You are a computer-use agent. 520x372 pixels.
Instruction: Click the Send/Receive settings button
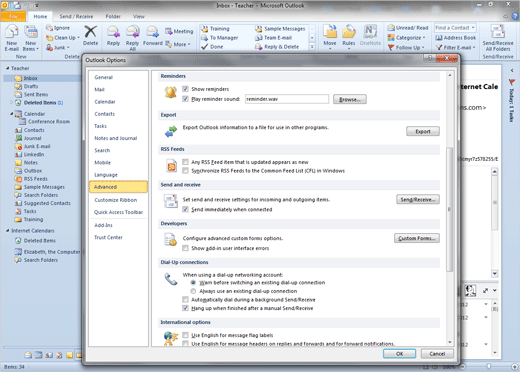[418, 199]
